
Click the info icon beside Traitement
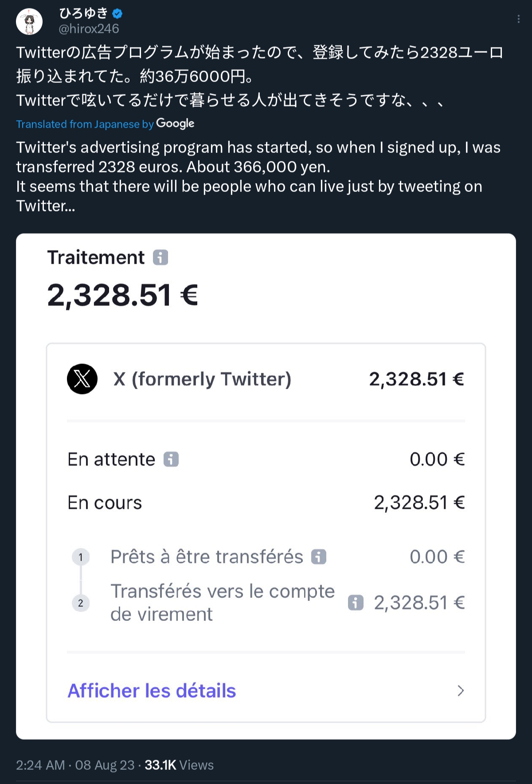click(160, 257)
